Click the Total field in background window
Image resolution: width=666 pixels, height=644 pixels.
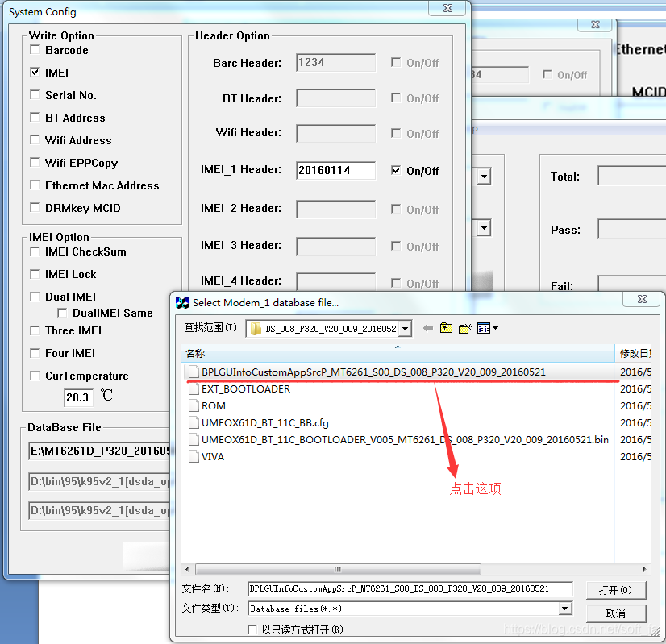[x=632, y=176]
